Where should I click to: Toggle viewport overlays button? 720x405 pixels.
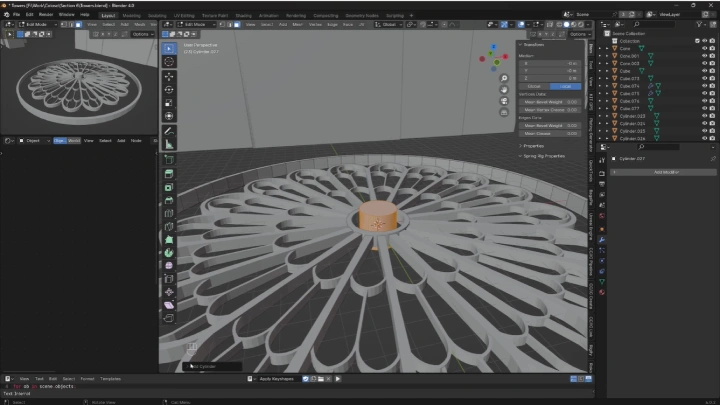point(521,24)
